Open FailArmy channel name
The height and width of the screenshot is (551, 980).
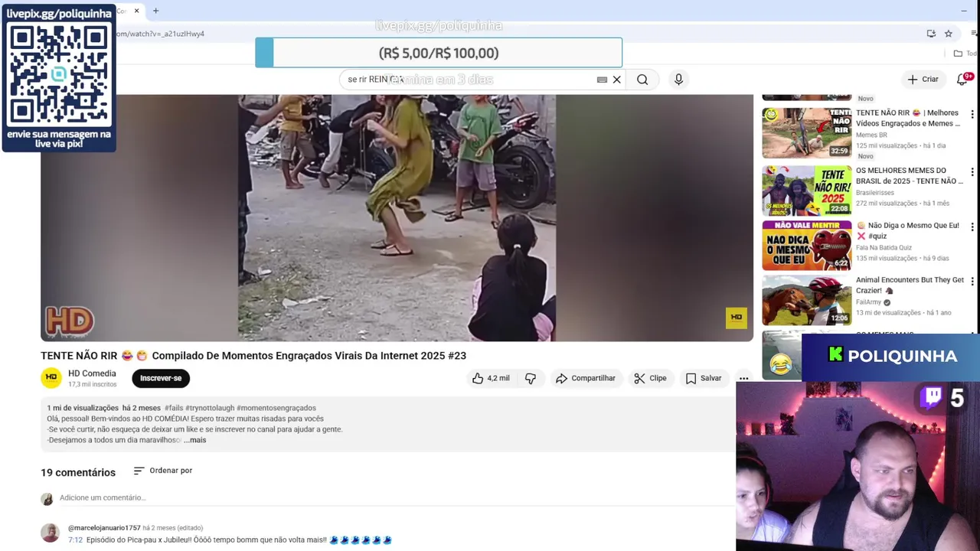pyautogui.click(x=869, y=302)
